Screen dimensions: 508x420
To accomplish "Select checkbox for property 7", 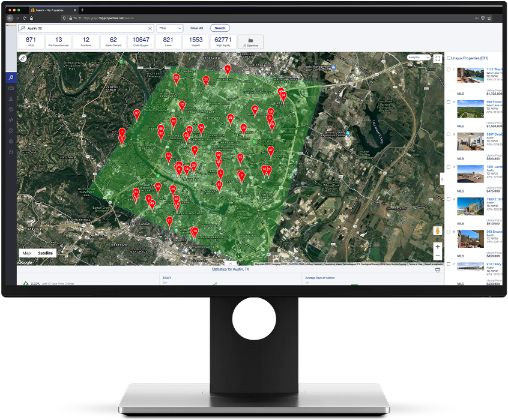I will point(449,264).
